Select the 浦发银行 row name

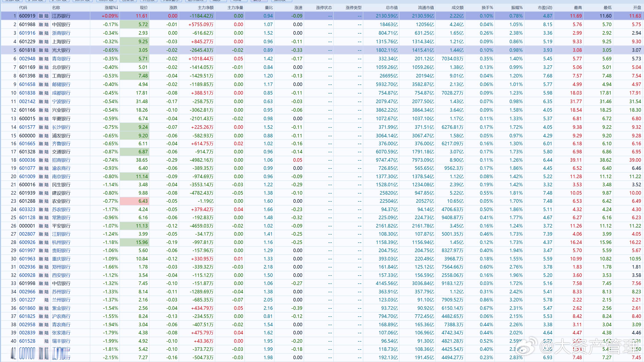[x=61, y=136]
